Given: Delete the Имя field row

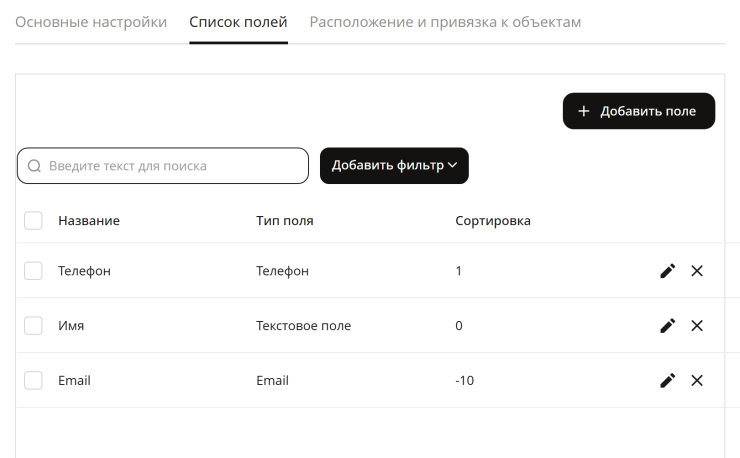Looking at the screenshot, I should pos(697,326).
